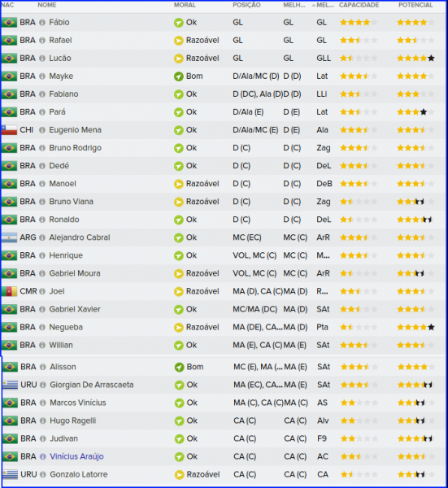Click Fábio's capacity star rating

click(359, 23)
